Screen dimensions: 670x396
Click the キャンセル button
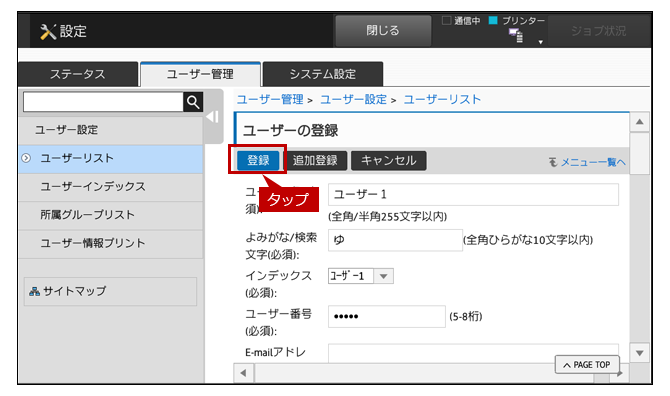(x=388, y=161)
